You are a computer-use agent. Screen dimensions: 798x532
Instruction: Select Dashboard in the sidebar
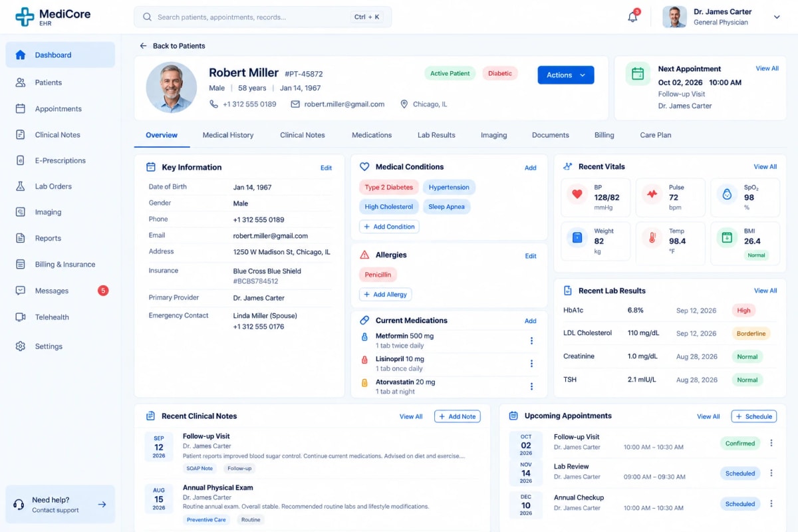(x=60, y=55)
